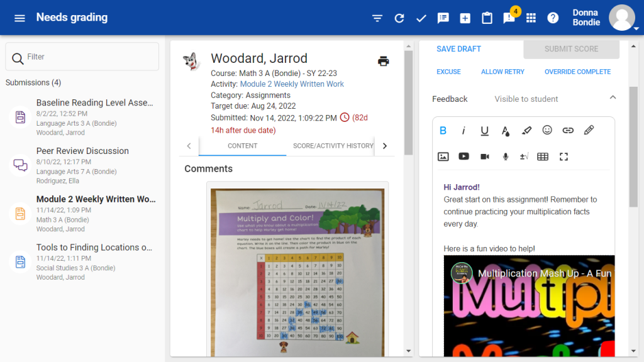Toggle italic formatting in feedback editor
Screen dimensions: 644x362
click(x=464, y=131)
